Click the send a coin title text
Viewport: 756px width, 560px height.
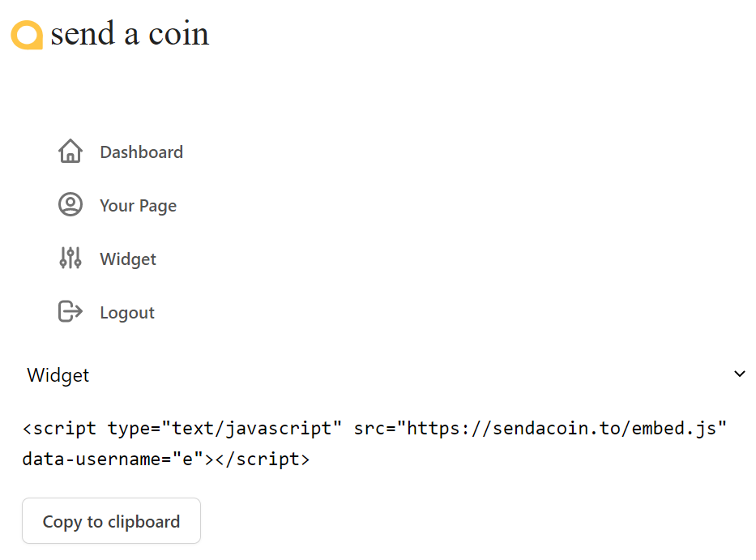pos(130,34)
